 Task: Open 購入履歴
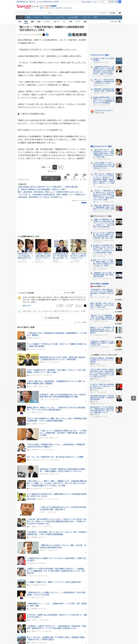(112, 13)
